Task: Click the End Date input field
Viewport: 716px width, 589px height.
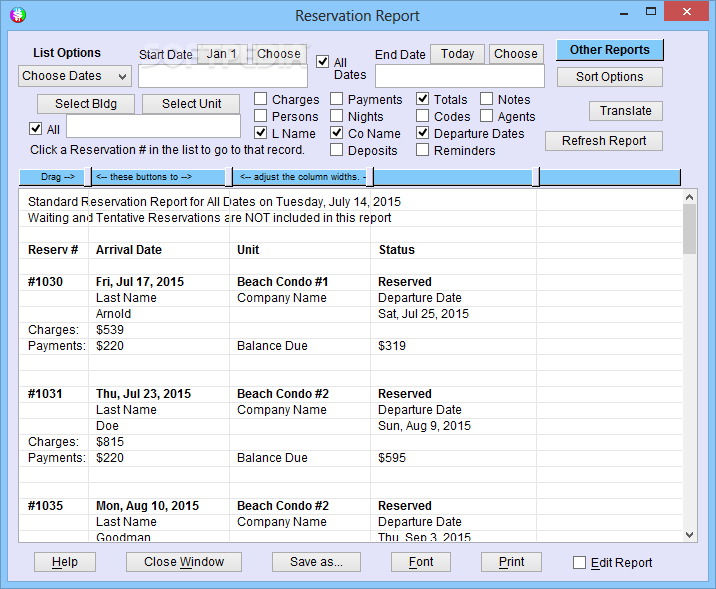Action: [x=460, y=76]
